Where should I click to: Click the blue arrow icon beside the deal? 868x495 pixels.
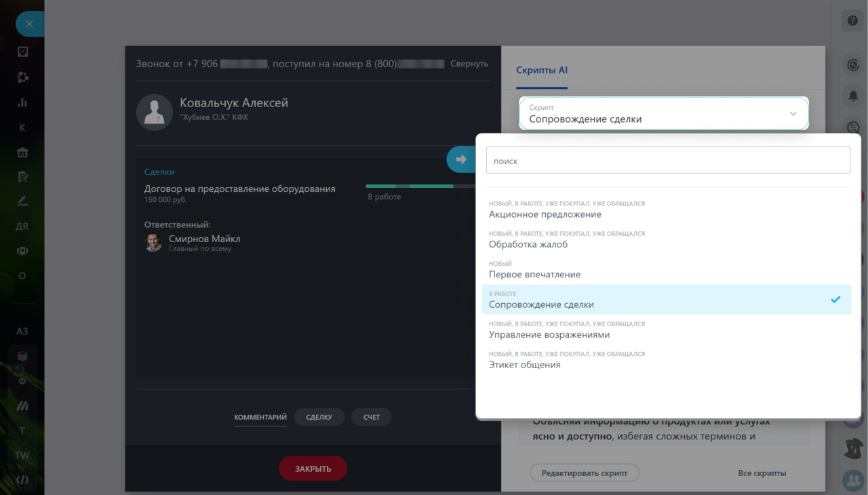pos(462,159)
